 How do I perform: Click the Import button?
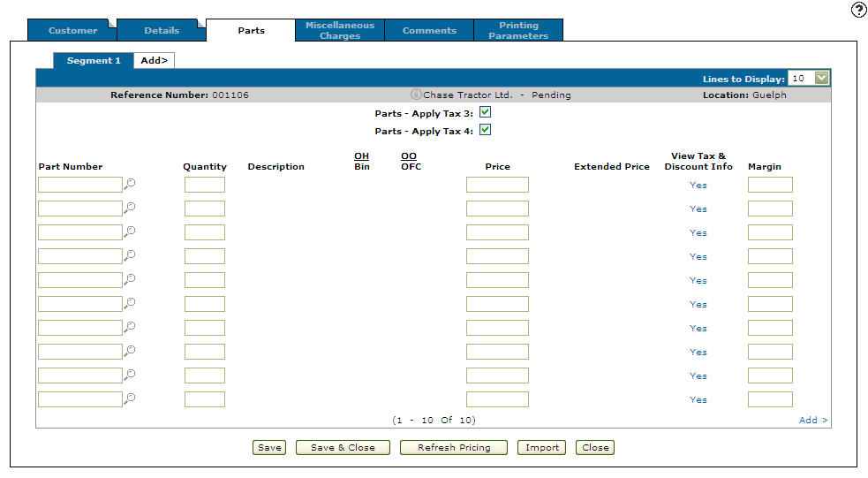(x=542, y=447)
